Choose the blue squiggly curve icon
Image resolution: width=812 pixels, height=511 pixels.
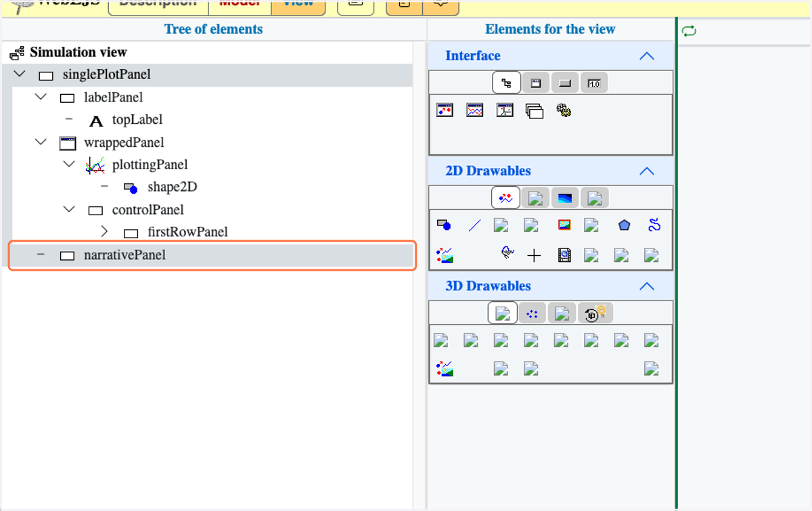[x=654, y=225]
